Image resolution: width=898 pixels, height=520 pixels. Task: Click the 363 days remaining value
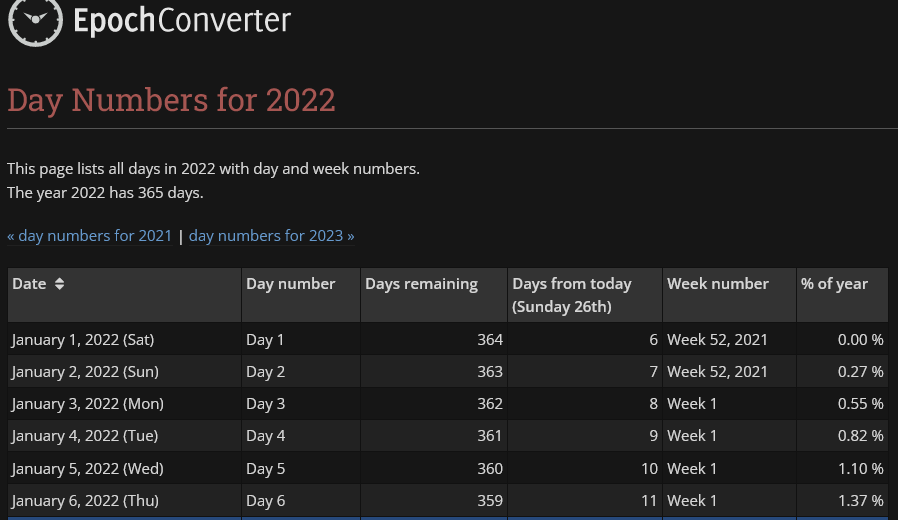[490, 372]
